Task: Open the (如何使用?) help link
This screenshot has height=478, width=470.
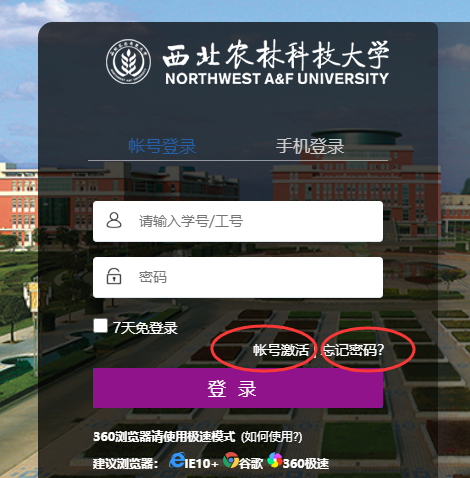Action: click(x=271, y=437)
